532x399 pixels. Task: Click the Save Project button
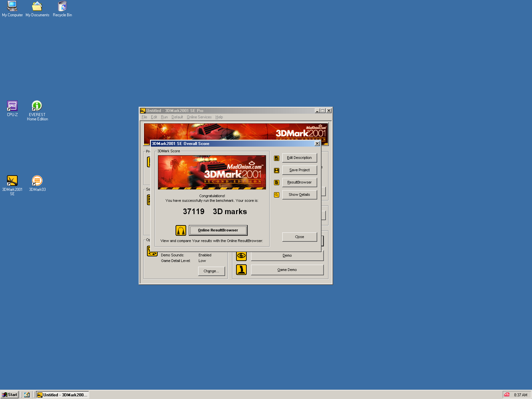(x=300, y=170)
